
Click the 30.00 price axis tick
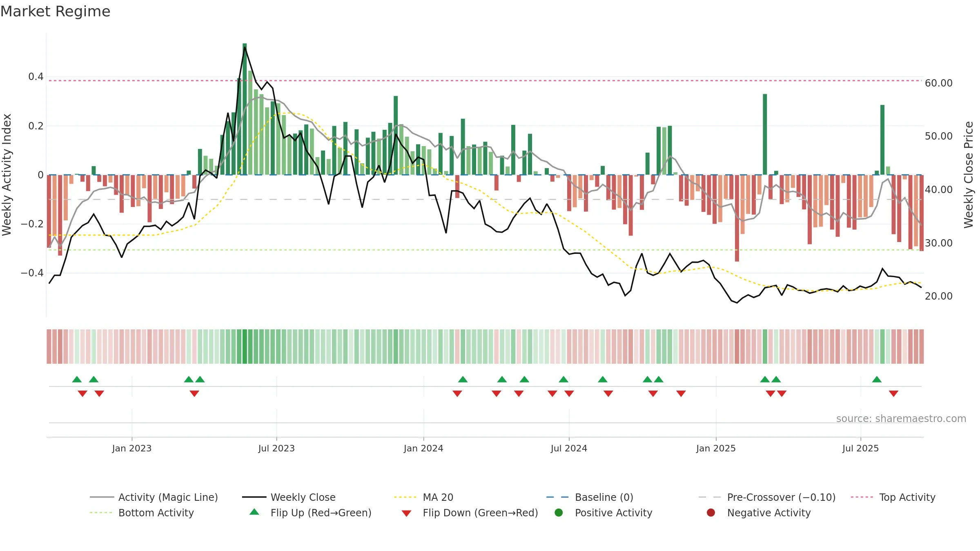pyautogui.click(x=938, y=243)
